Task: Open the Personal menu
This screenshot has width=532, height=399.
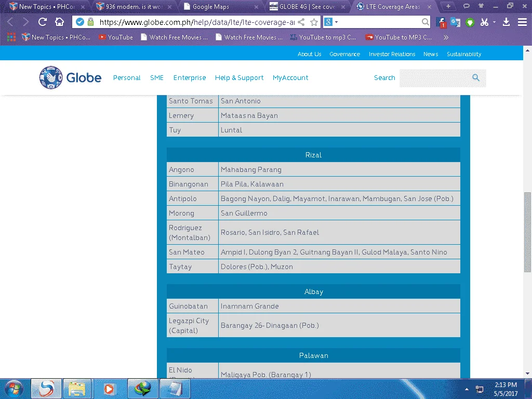Action: (127, 78)
